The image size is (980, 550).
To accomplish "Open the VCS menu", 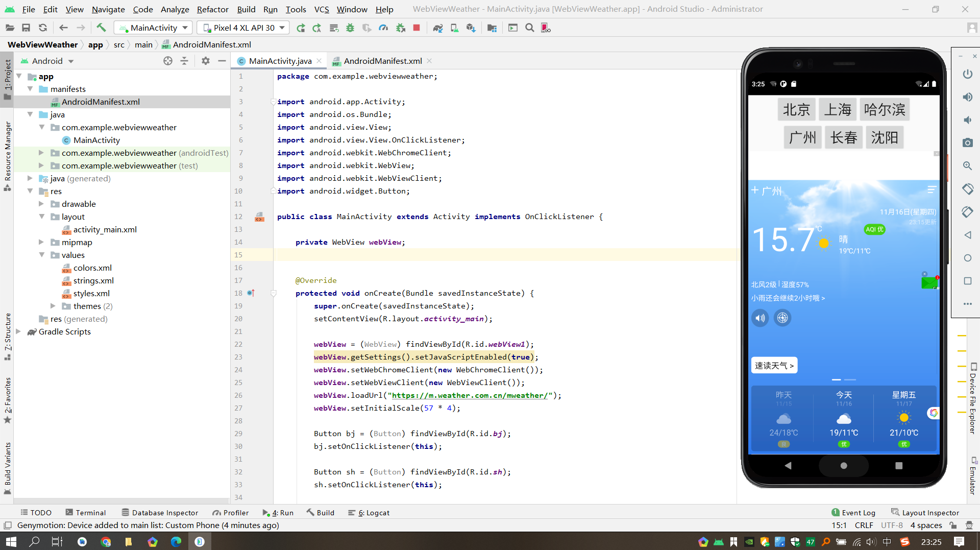I will click(322, 9).
